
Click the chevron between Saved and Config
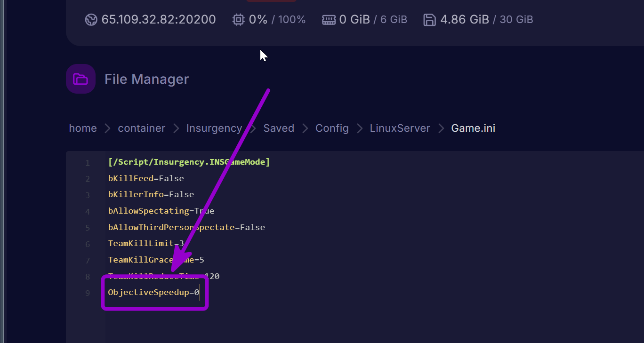tap(305, 128)
